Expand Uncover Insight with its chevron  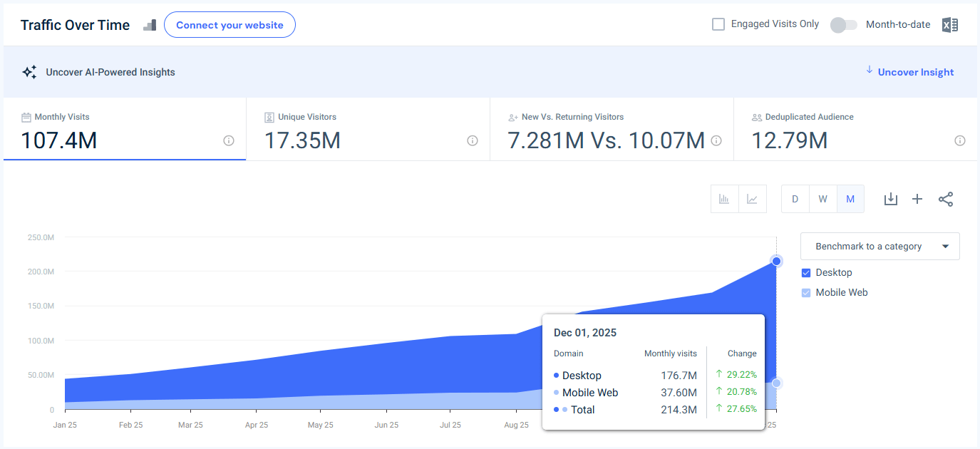point(869,71)
